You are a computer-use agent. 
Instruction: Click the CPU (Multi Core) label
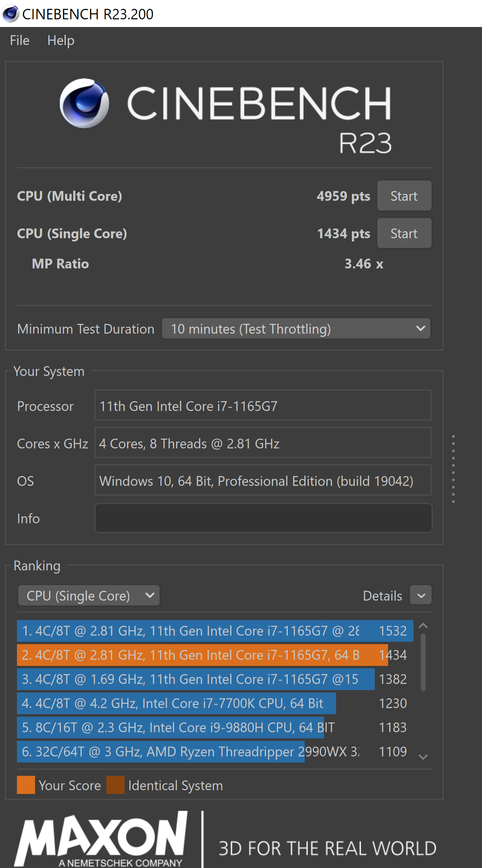coord(69,196)
